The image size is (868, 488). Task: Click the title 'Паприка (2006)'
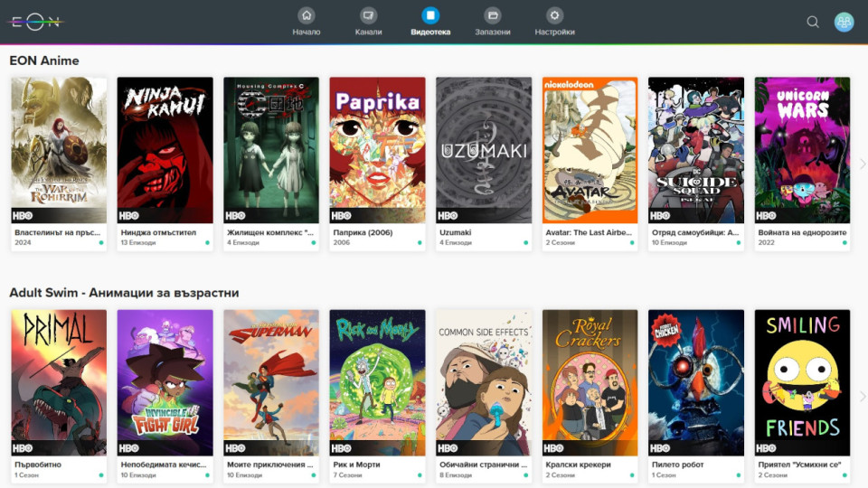click(363, 233)
